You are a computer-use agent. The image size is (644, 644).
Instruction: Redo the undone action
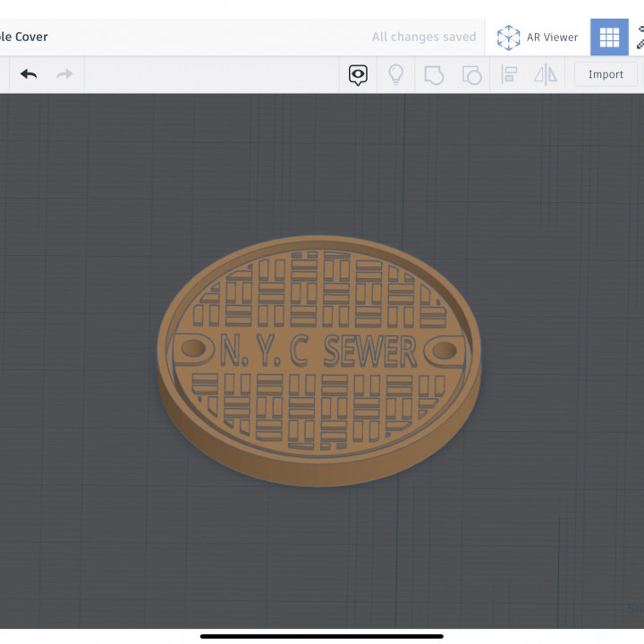tap(65, 74)
